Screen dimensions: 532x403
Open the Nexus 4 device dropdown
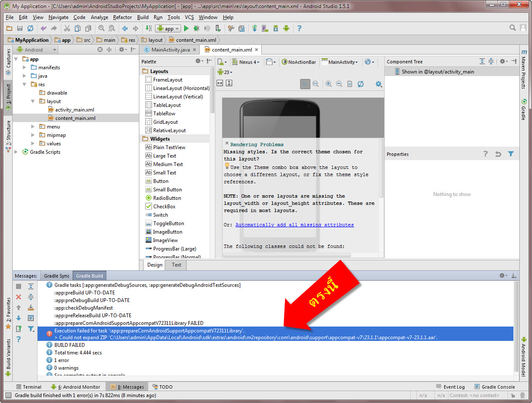pyautogui.click(x=246, y=62)
